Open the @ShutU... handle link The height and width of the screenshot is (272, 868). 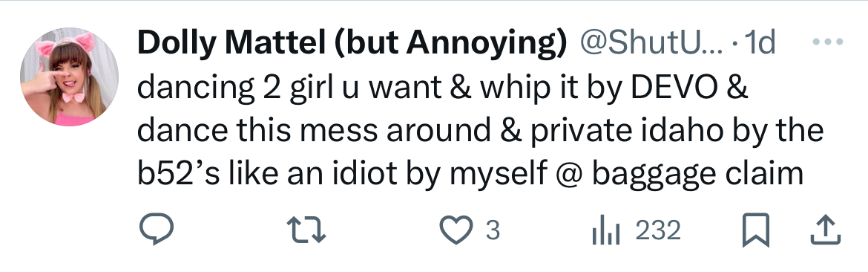click(651, 42)
